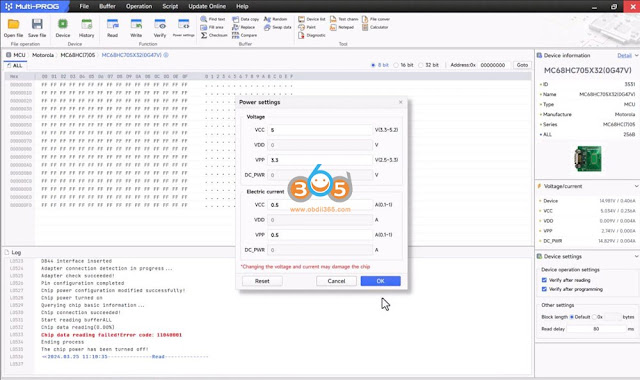Viewport: 640px width, 380px height.
Task: Open the Detail link in Device information
Action: point(624,56)
